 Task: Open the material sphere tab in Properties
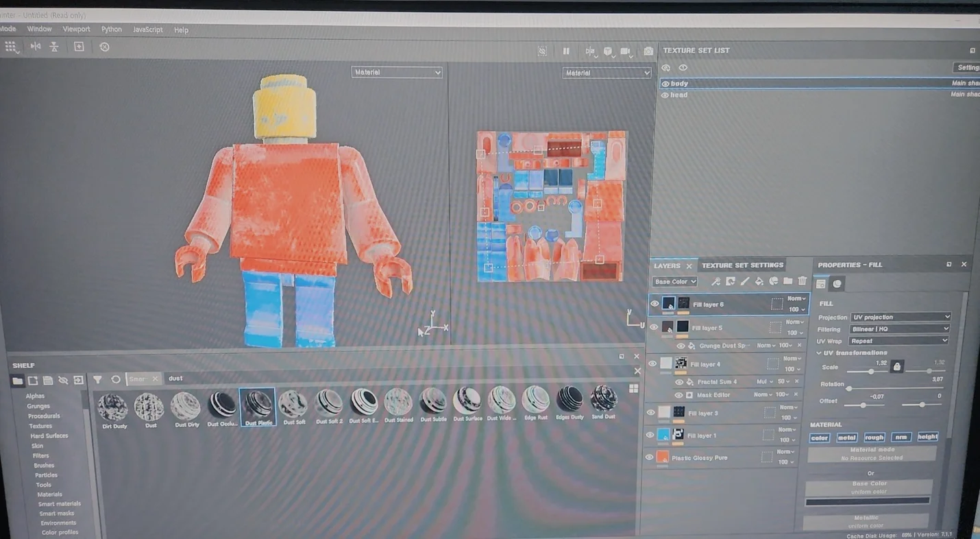pyautogui.click(x=837, y=284)
